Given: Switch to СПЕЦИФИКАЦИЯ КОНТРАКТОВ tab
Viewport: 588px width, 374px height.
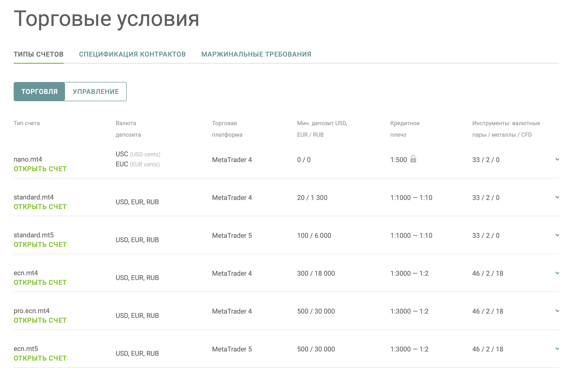Looking at the screenshot, I should 132,54.
